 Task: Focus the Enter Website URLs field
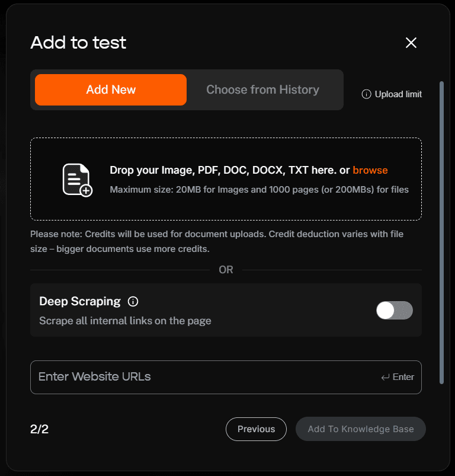tap(201, 377)
